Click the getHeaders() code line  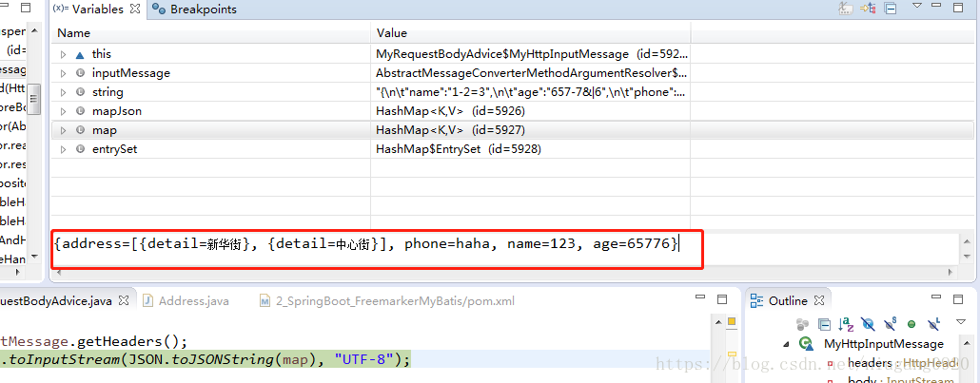pyautogui.click(x=94, y=340)
